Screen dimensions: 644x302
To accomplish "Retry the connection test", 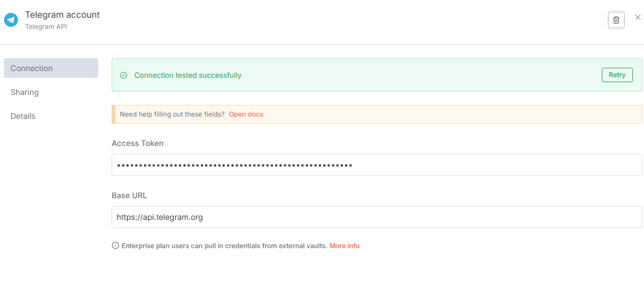I will pos(617,75).
